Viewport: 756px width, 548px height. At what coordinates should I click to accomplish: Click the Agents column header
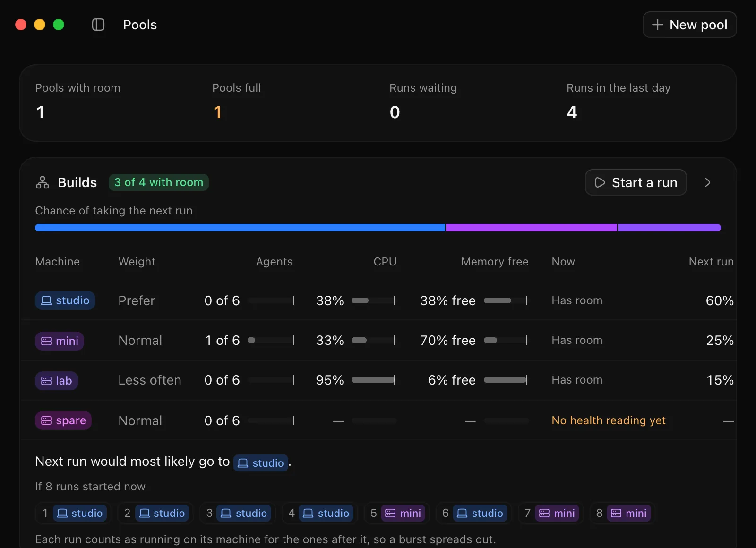click(274, 262)
